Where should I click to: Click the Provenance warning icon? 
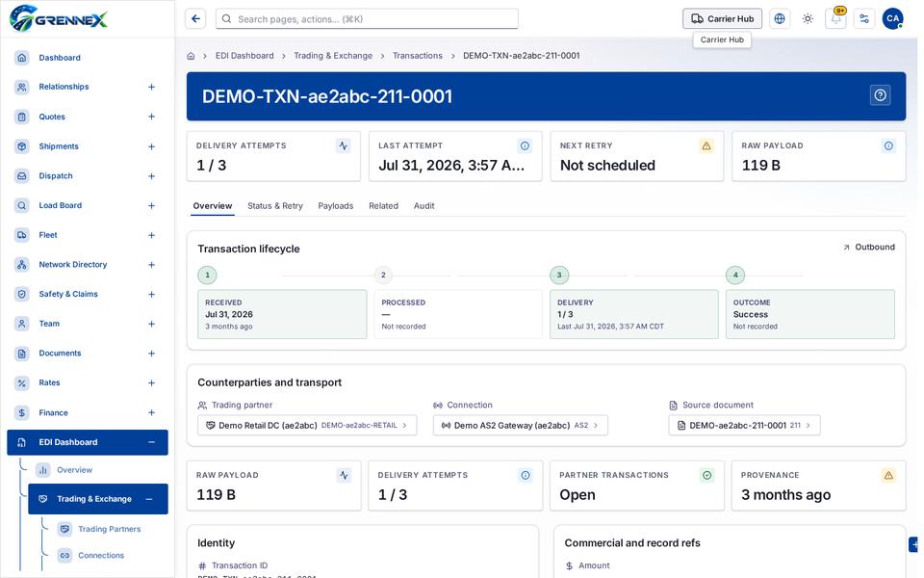888,475
